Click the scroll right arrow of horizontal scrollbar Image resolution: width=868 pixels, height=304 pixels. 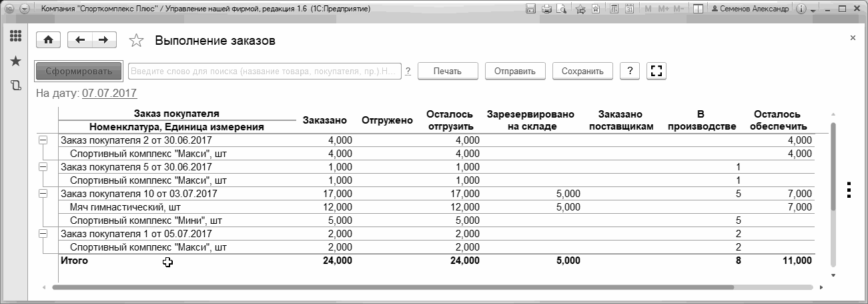pos(820,288)
